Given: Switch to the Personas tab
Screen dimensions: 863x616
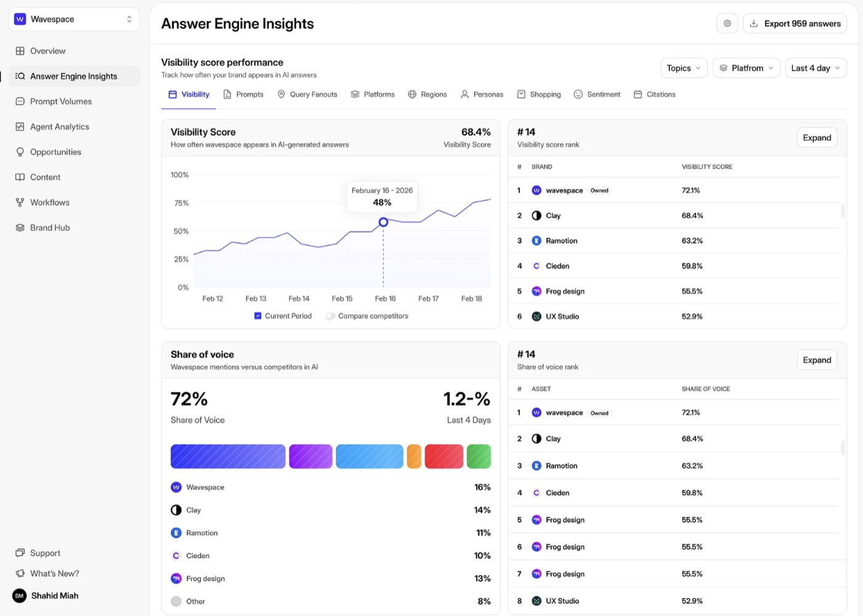Looking at the screenshot, I should point(482,94).
